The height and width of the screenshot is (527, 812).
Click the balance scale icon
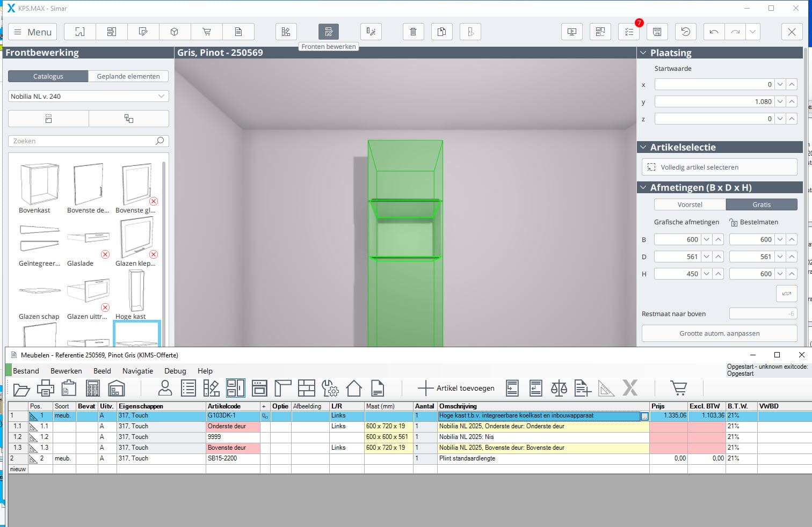pyautogui.click(x=559, y=388)
